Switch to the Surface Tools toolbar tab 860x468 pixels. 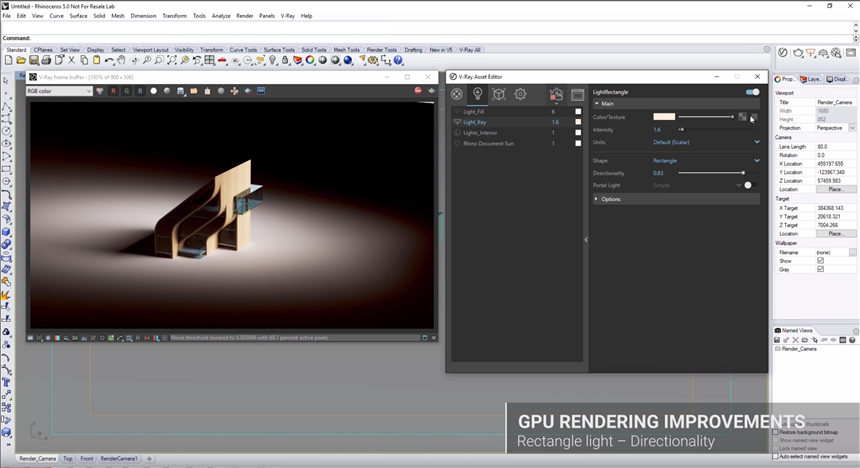click(x=279, y=49)
